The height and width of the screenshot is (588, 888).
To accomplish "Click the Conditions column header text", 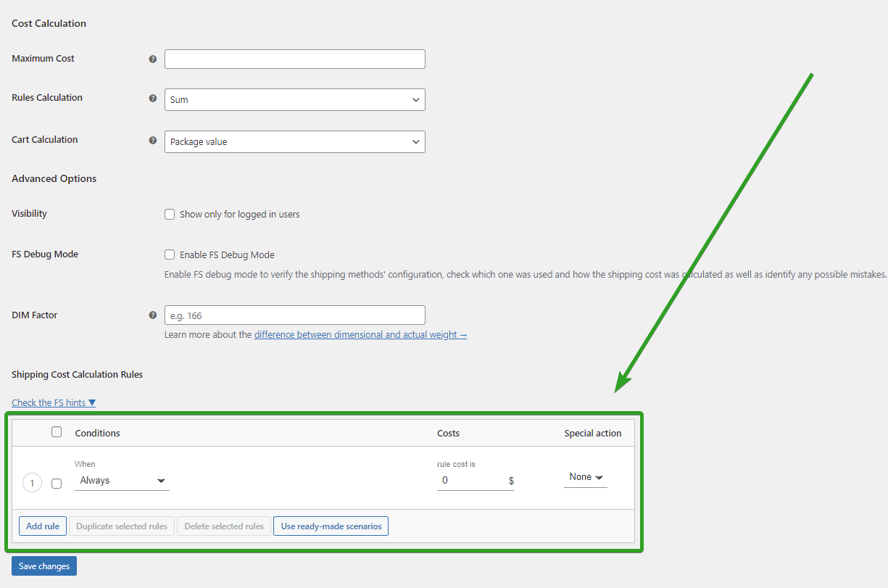I will point(98,433).
